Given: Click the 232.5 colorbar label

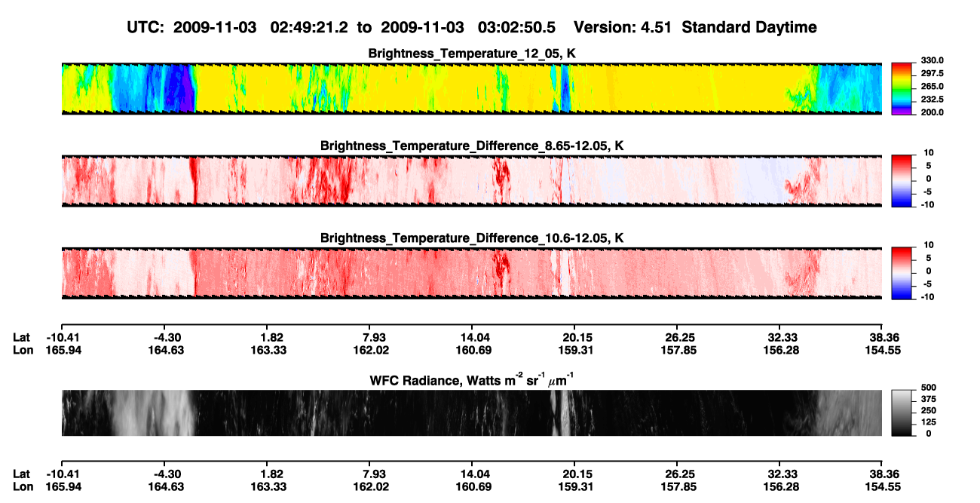Looking at the screenshot, I should pos(933,99).
